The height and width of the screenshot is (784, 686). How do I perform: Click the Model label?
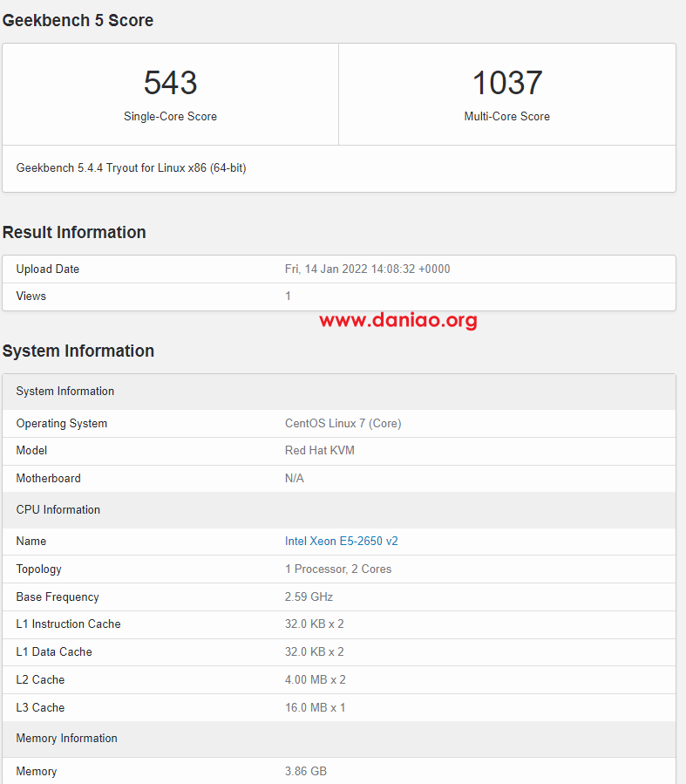coord(31,451)
